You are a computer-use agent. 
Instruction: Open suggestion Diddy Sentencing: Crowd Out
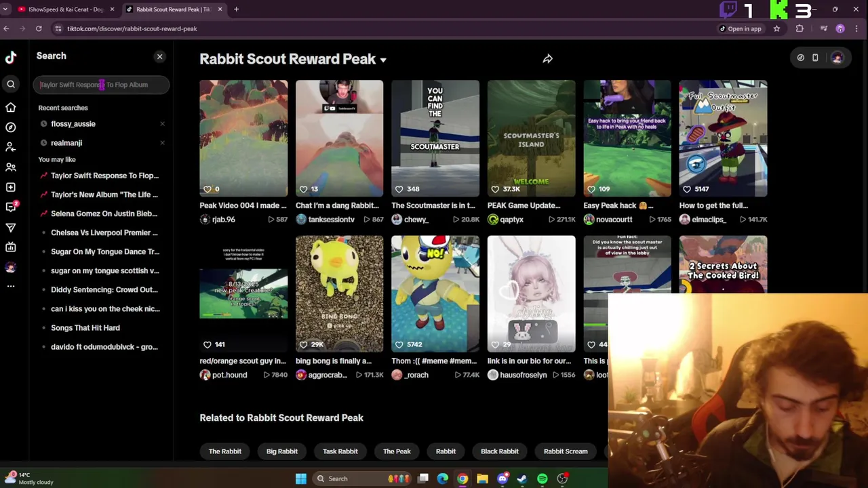pos(104,289)
